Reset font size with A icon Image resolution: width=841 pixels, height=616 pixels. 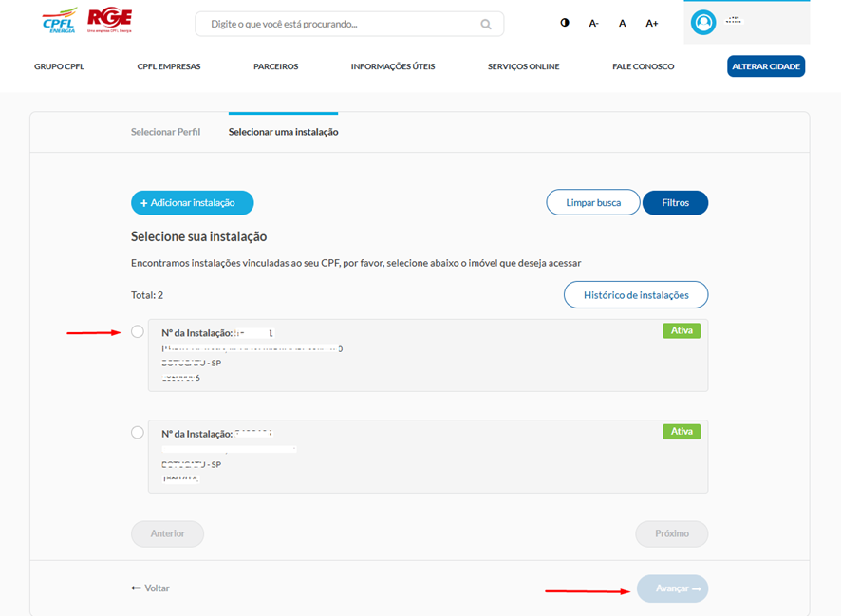coord(623,23)
